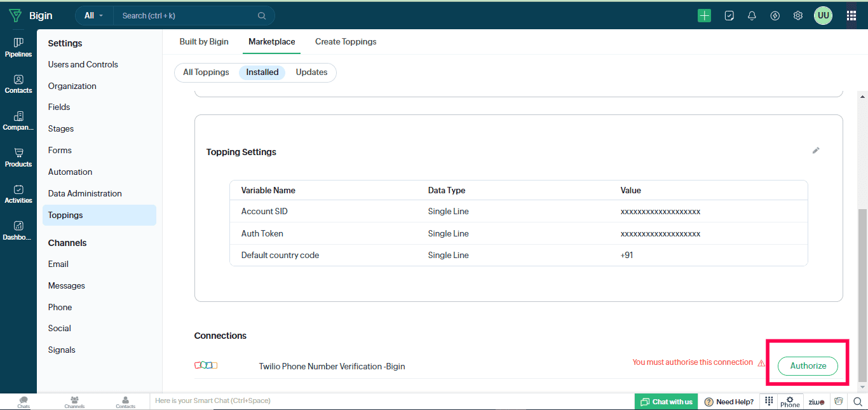Open Companies in the sidebar

coord(18,121)
